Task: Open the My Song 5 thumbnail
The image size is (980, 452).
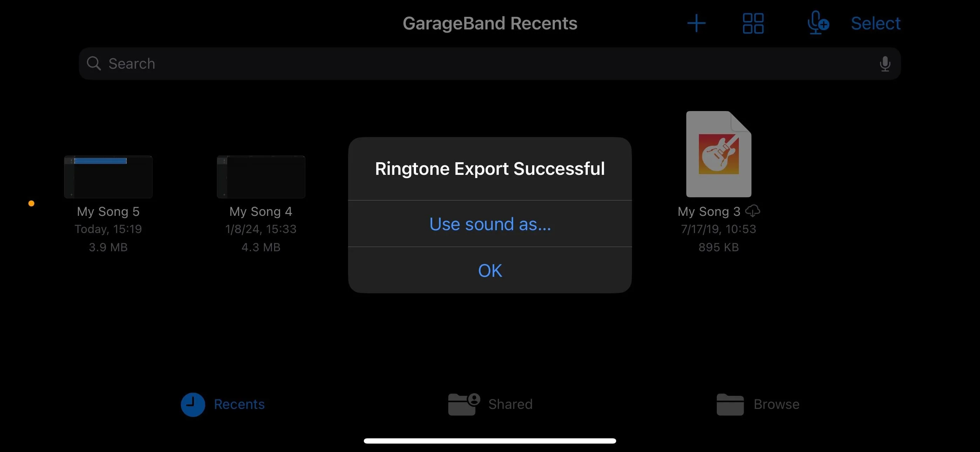Action: (x=108, y=177)
